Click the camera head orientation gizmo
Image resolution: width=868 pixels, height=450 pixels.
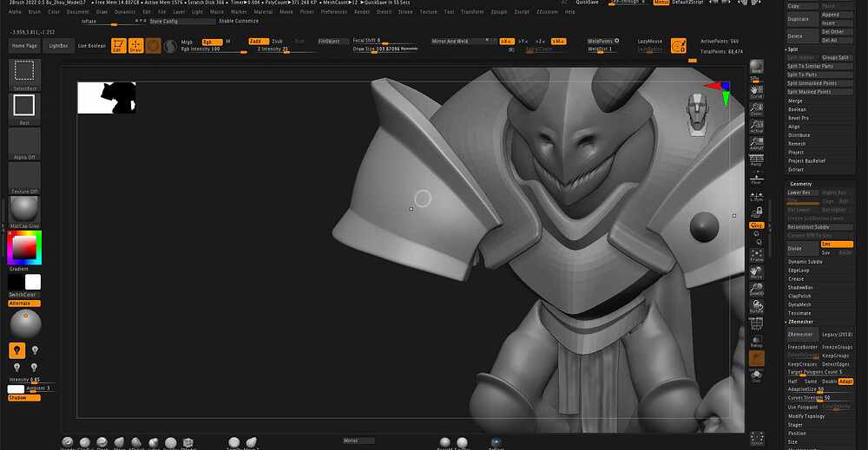[697, 114]
